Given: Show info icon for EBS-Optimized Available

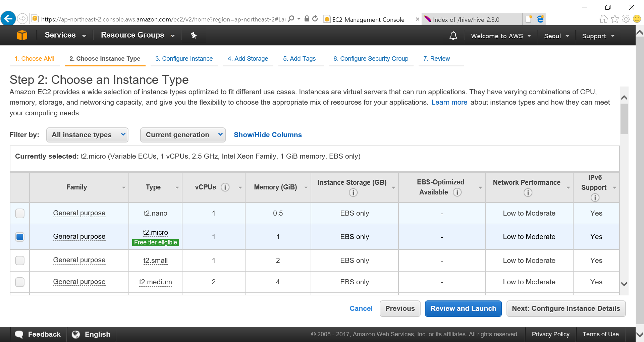Looking at the screenshot, I should (457, 192).
